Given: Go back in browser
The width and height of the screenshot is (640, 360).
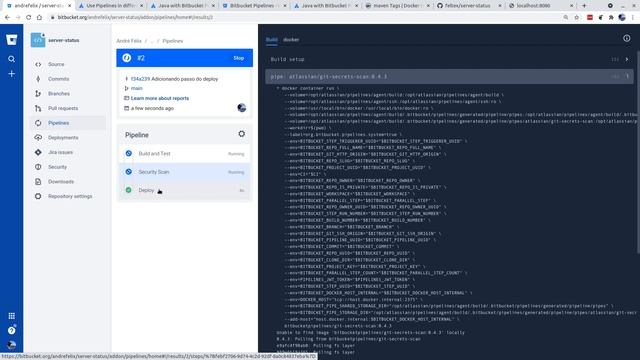Looking at the screenshot, I should pos(7,18).
